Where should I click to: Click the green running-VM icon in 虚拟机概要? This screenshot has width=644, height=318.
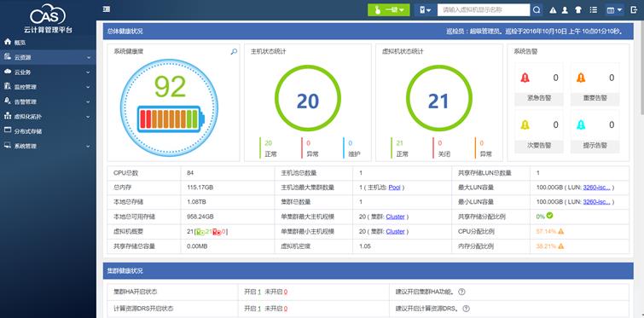(200, 232)
